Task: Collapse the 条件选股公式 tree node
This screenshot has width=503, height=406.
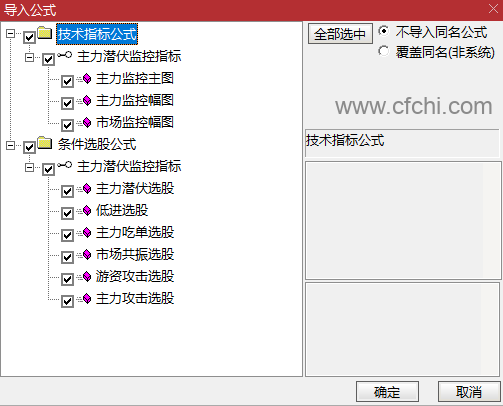Action: [11, 145]
